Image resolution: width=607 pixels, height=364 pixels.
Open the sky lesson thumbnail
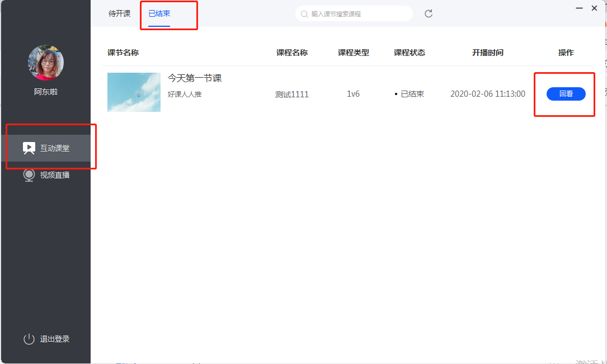134,92
